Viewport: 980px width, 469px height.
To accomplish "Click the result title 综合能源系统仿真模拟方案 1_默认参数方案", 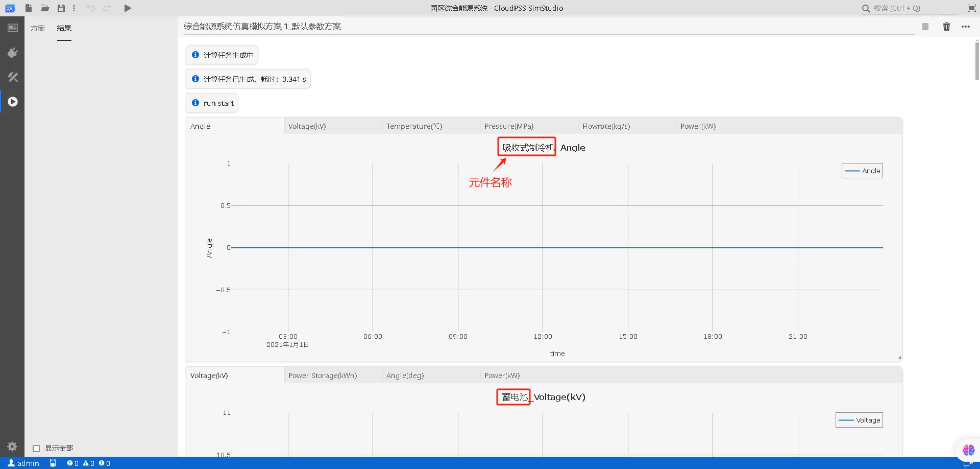I will coord(262,27).
